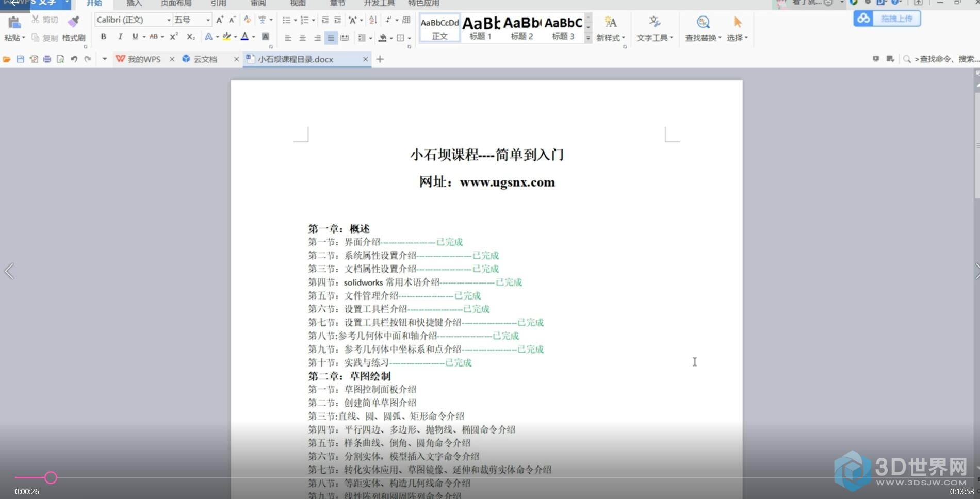Toggle italic formatting
Image resolution: width=980 pixels, height=499 pixels.
[x=120, y=37]
